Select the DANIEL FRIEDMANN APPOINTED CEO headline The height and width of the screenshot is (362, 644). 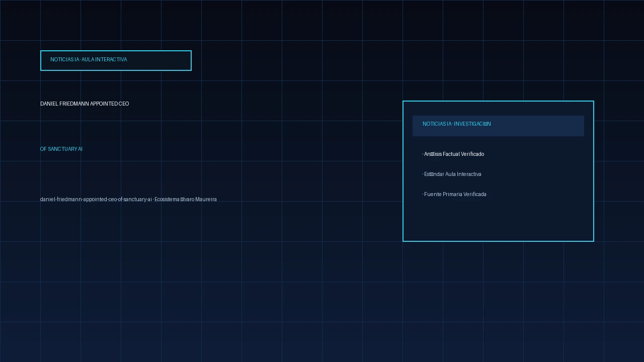point(85,104)
